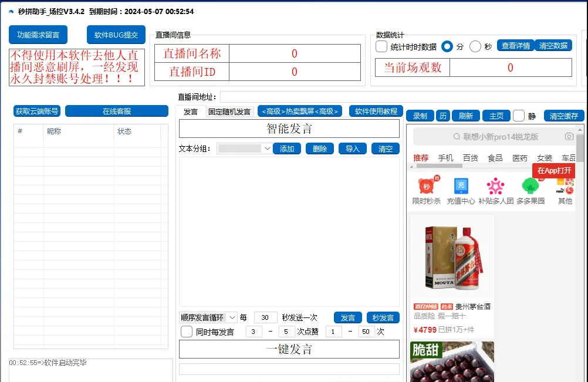Open the 充值中心 recharge icon
The height and width of the screenshot is (382, 588).
[x=461, y=186]
